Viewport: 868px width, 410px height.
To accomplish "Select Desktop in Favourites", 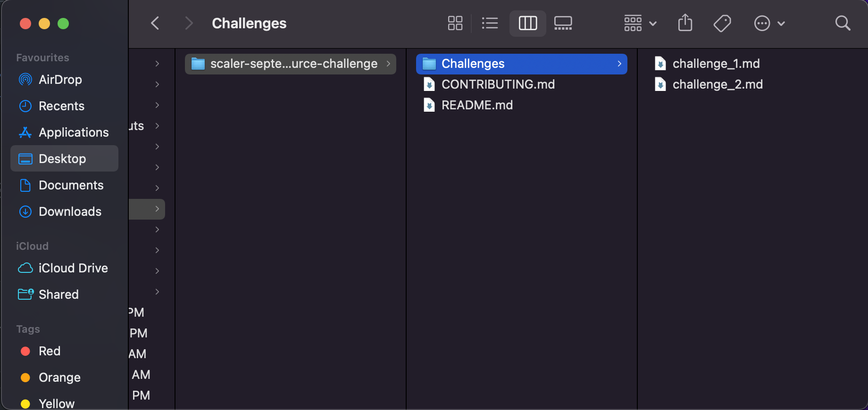I will [63, 159].
